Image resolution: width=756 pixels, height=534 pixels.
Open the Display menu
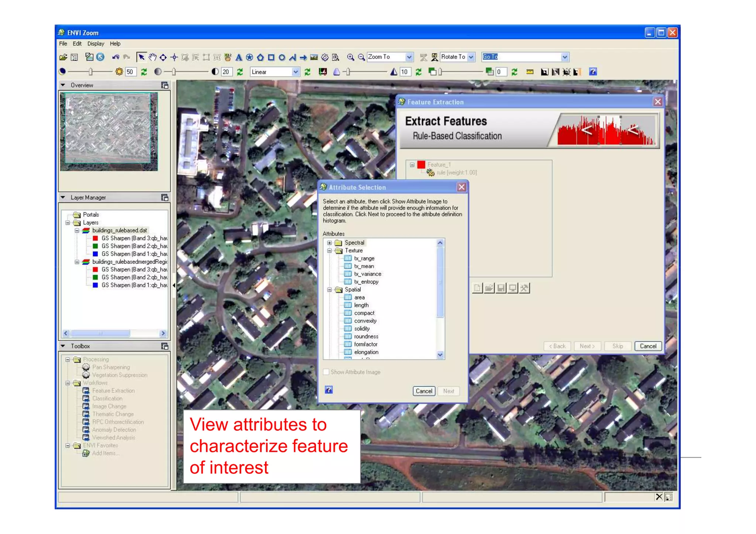click(x=96, y=44)
